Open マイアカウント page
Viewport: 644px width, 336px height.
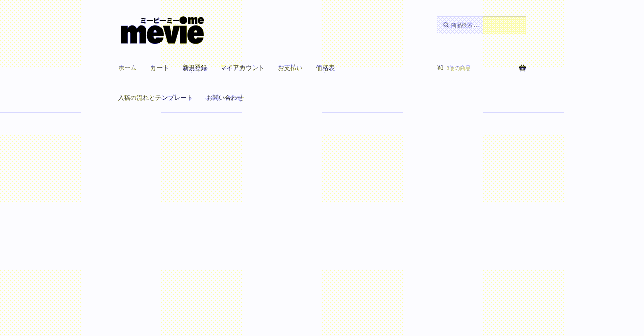243,68
